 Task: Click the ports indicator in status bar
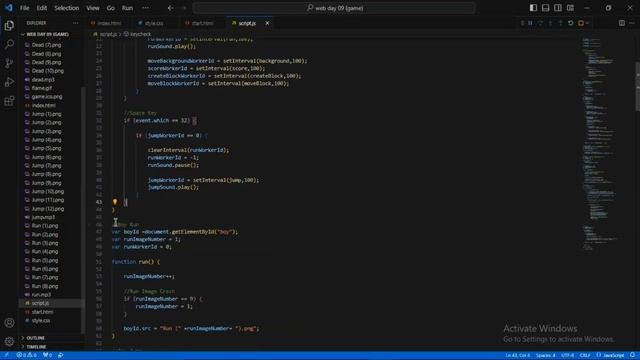point(47,355)
